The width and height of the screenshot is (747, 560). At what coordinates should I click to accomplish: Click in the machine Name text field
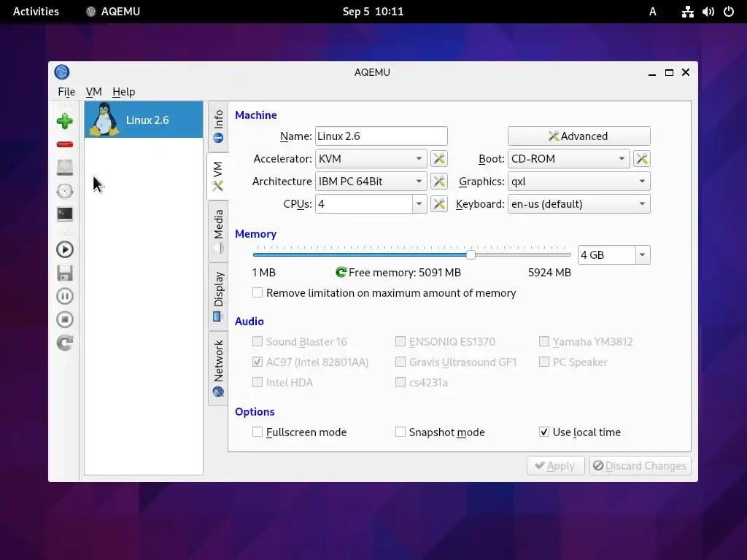(x=381, y=136)
